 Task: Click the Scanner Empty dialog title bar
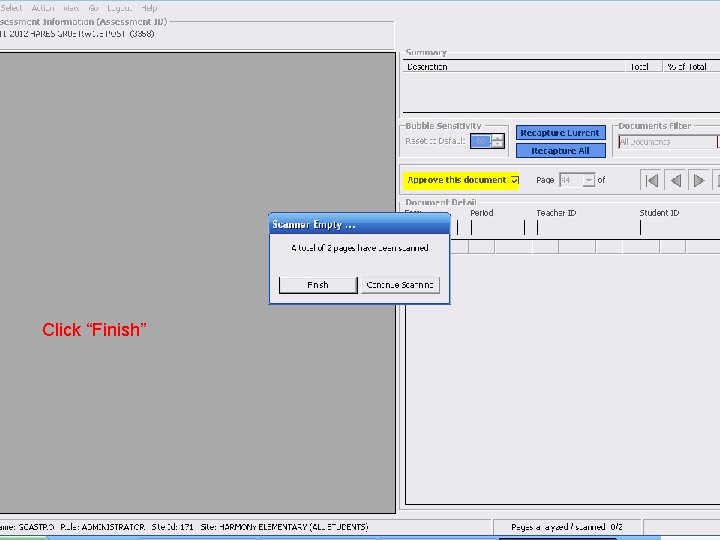click(x=359, y=224)
